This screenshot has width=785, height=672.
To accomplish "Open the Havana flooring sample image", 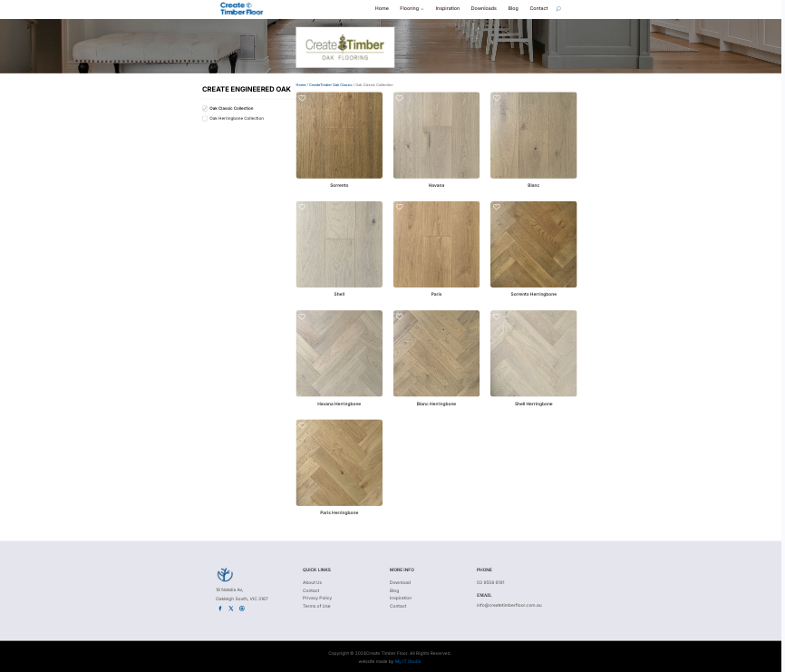I will (436, 135).
